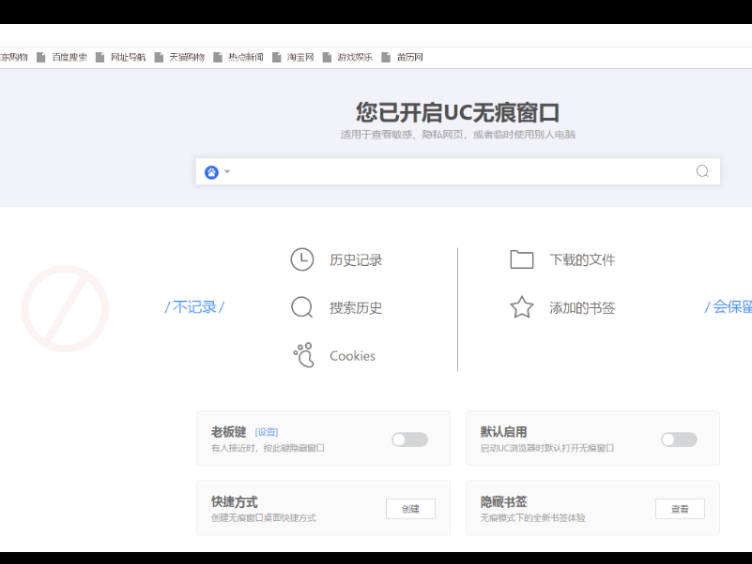Click the 搜索历史 magnifier icon
Screen dimensions: 752x564
tap(302, 307)
